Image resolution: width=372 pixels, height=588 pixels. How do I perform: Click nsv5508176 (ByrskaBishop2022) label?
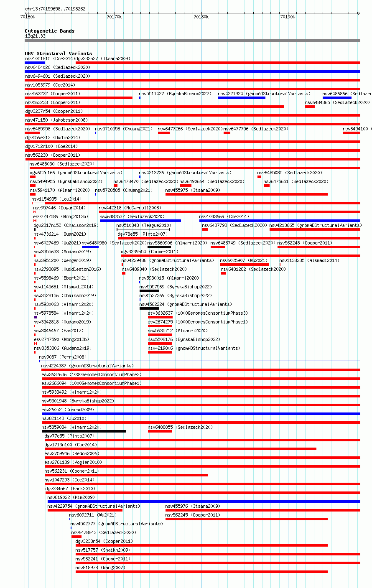[x=184, y=339]
